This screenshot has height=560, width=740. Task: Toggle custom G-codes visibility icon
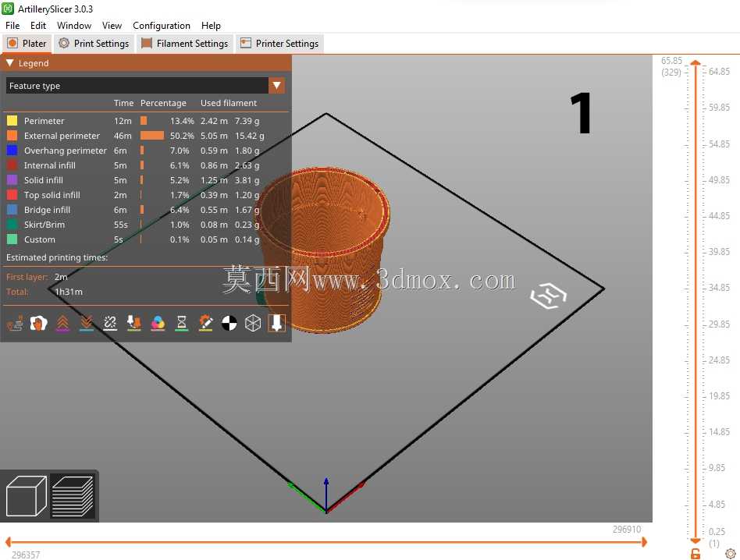(205, 323)
